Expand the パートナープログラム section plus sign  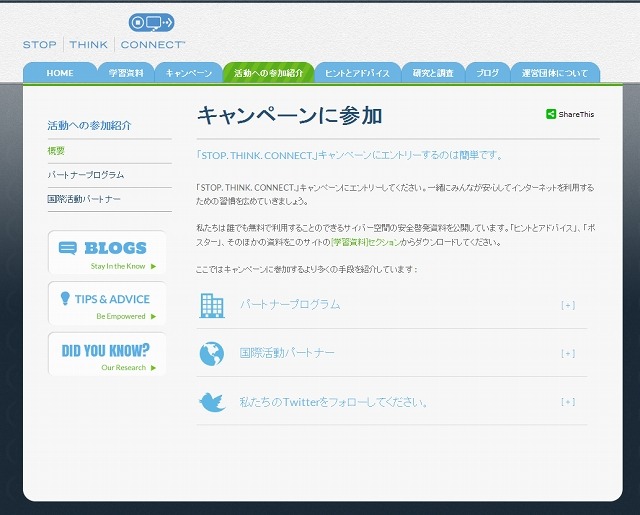[568, 305]
